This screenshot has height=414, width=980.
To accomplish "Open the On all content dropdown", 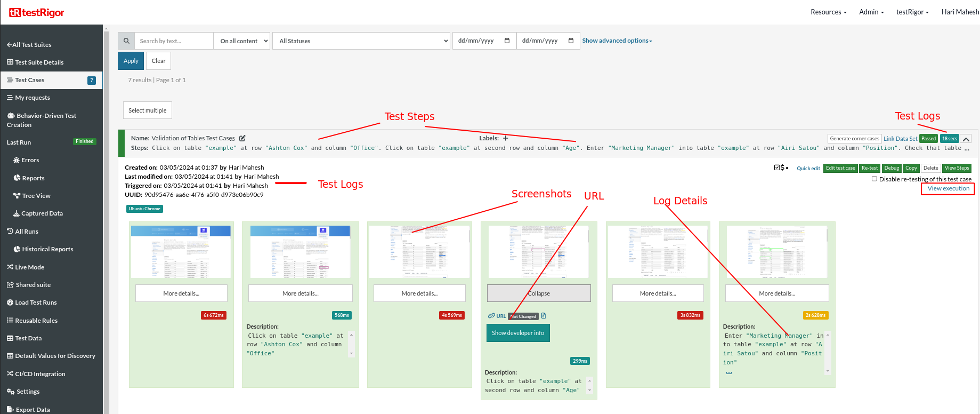I will point(243,41).
